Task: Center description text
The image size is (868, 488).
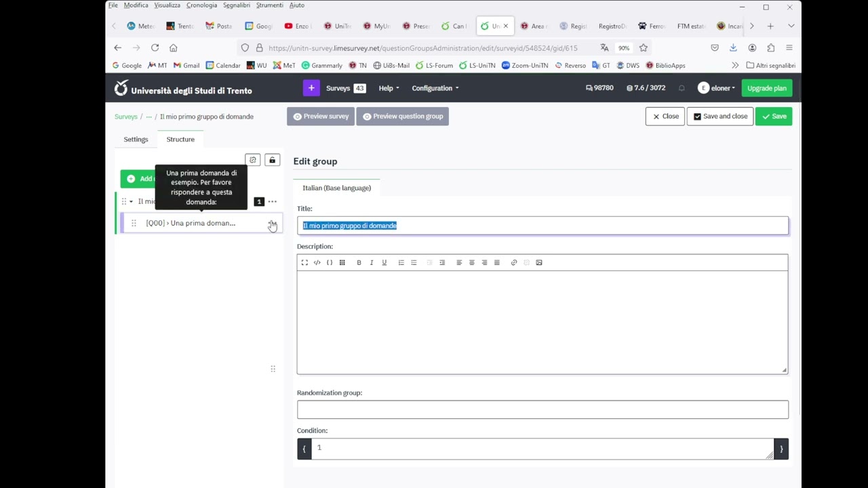Action: (x=472, y=262)
